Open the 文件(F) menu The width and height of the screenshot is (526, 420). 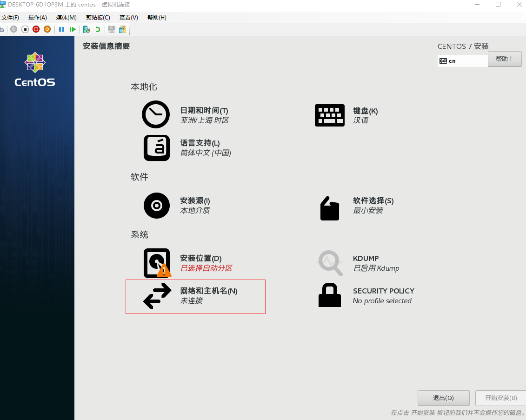[x=10, y=18]
